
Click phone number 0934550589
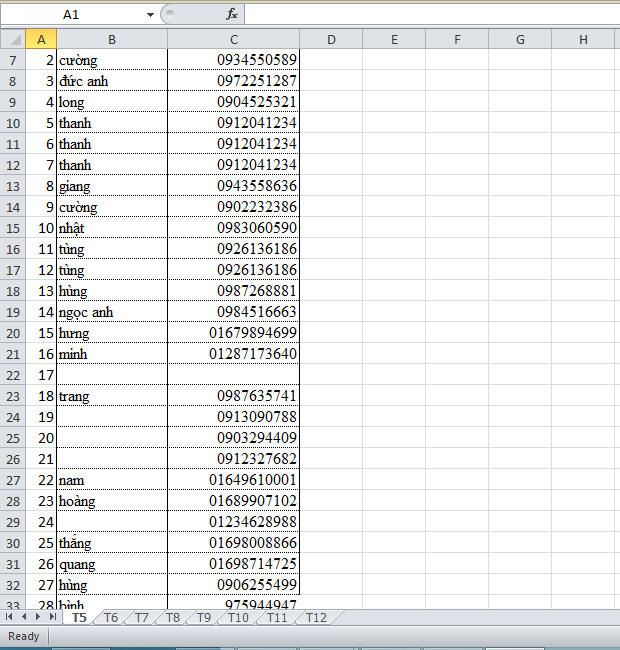(x=234, y=60)
